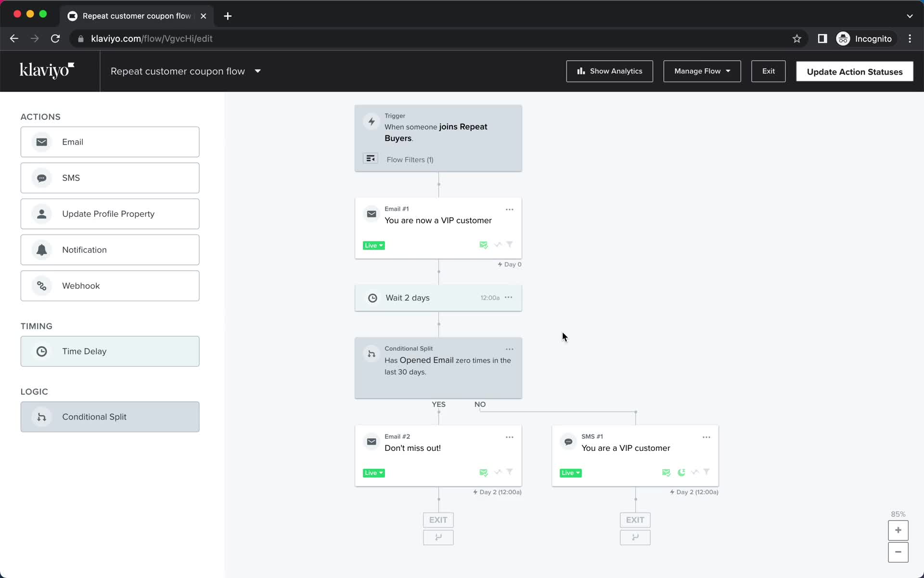Screen dimensions: 924x578
Task: Click the filter funnel icon on Email #1
Action: [510, 245]
